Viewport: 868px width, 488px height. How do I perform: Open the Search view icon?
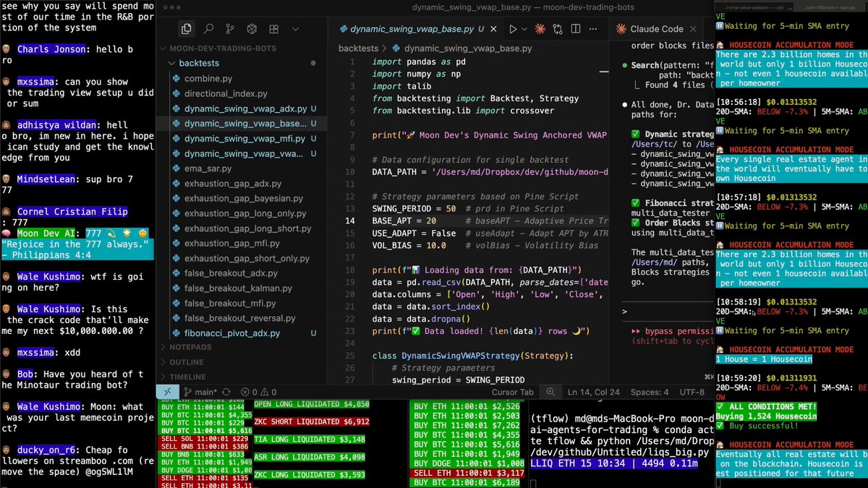(208, 29)
